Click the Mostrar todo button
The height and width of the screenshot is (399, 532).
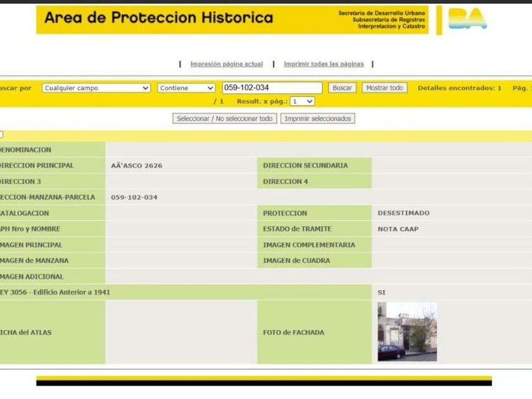click(x=384, y=88)
